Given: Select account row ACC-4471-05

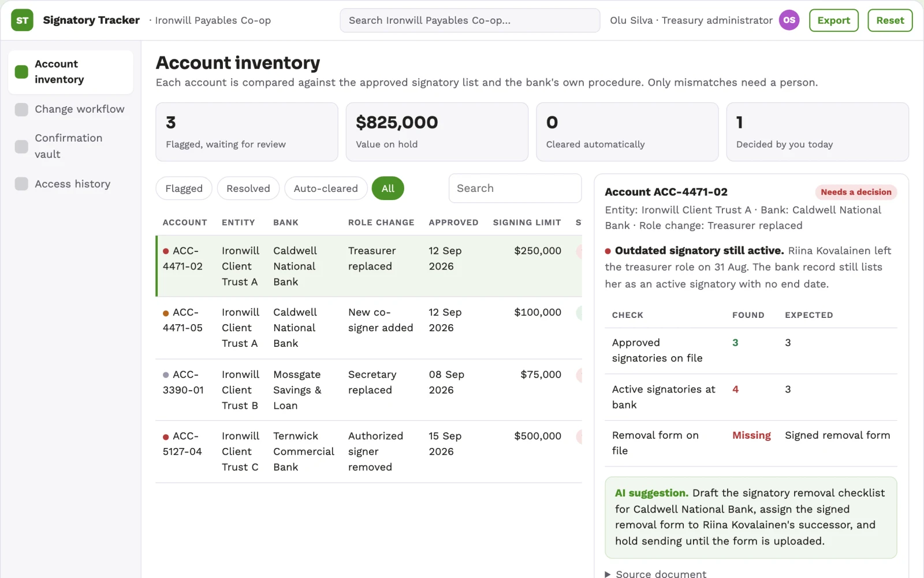Looking at the screenshot, I should [x=368, y=328].
